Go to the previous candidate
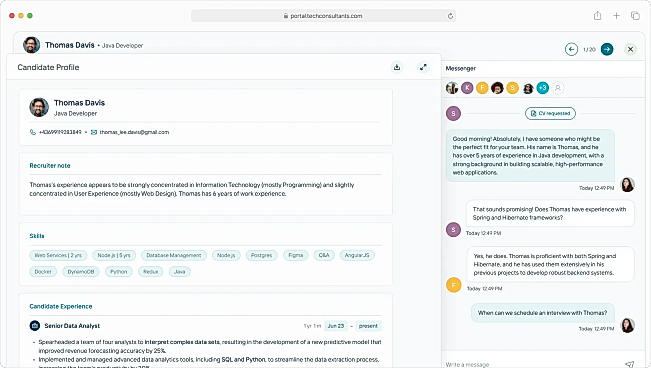 571,49
